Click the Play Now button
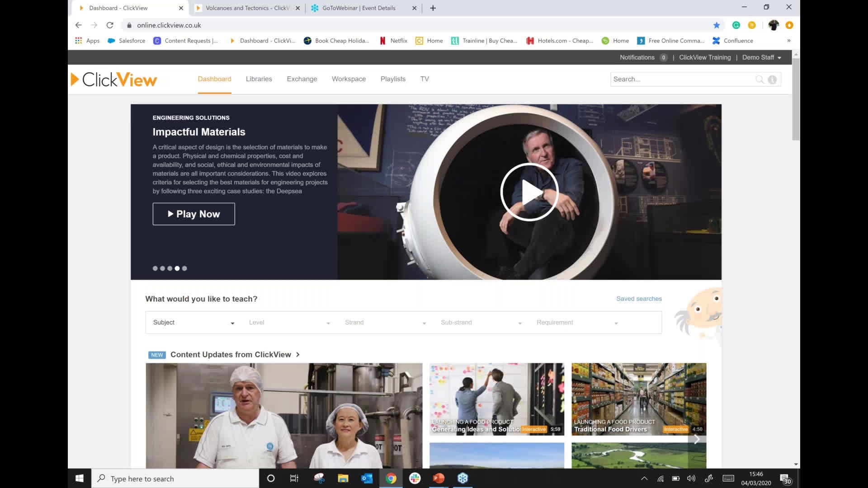868x488 pixels. point(193,214)
